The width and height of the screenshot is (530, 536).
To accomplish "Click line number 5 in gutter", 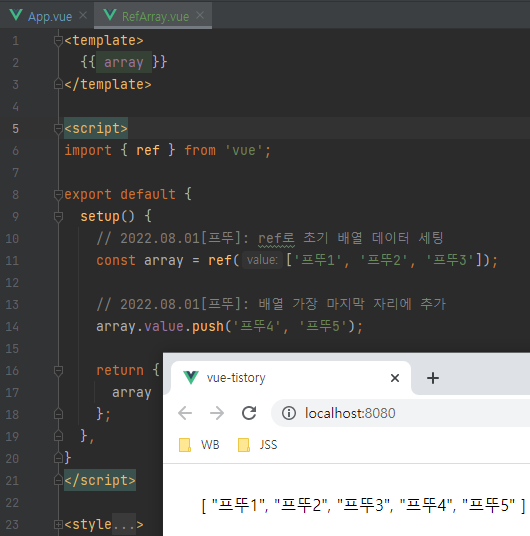I will [15, 129].
